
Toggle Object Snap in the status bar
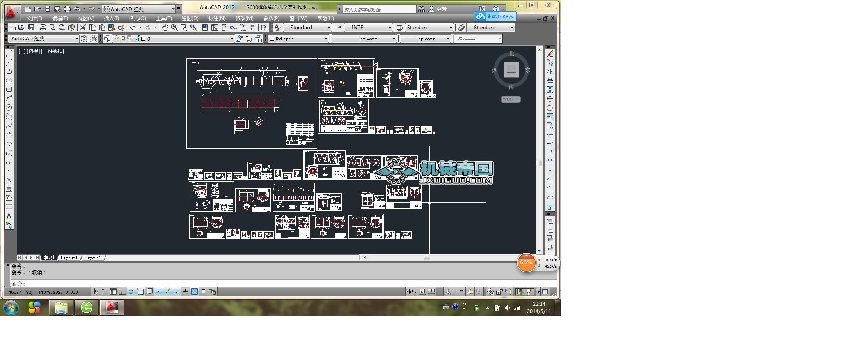tap(140, 292)
